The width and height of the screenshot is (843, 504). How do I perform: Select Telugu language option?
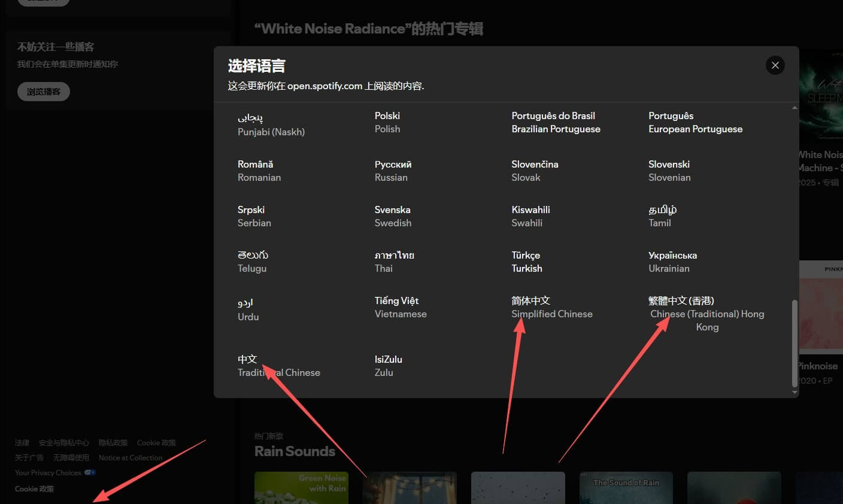click(253, 262)
